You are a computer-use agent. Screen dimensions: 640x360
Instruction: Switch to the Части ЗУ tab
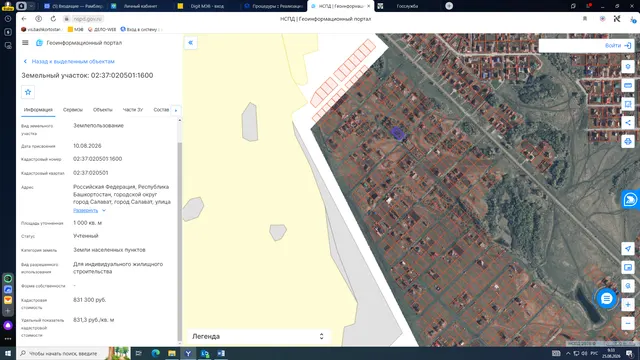[133, 110]
